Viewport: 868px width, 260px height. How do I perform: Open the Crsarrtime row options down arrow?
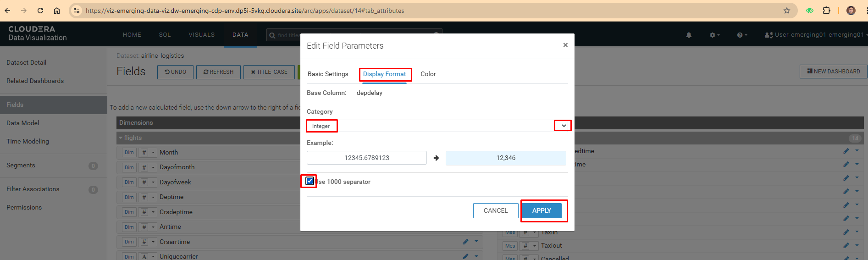pyautogui.click(x=476, y=241)
